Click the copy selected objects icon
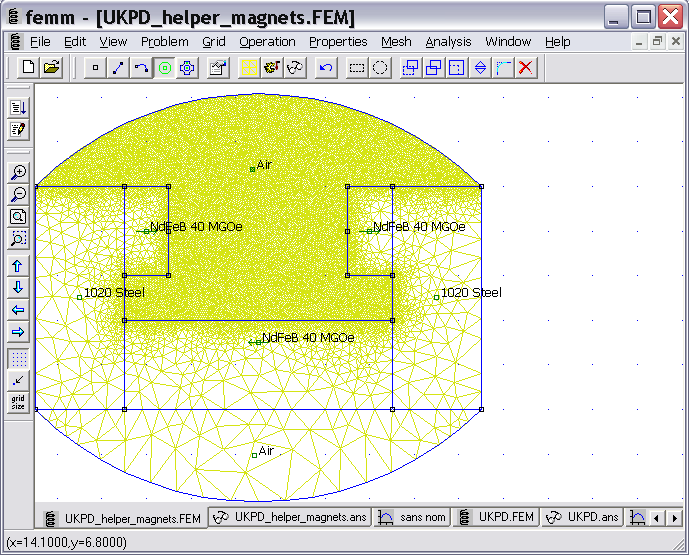The width and height of the screenshot is (689, 555). point(434,68)
